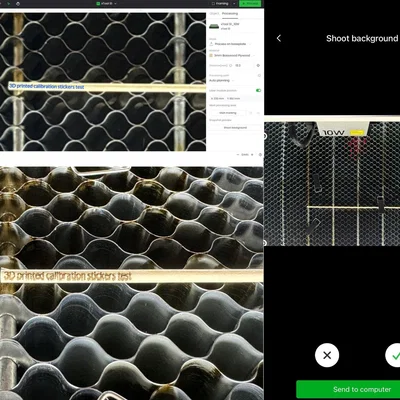The image size is (400, 400).
Task: Open the Process on honeyplate mode dropdown
Action: click(230, 44)
